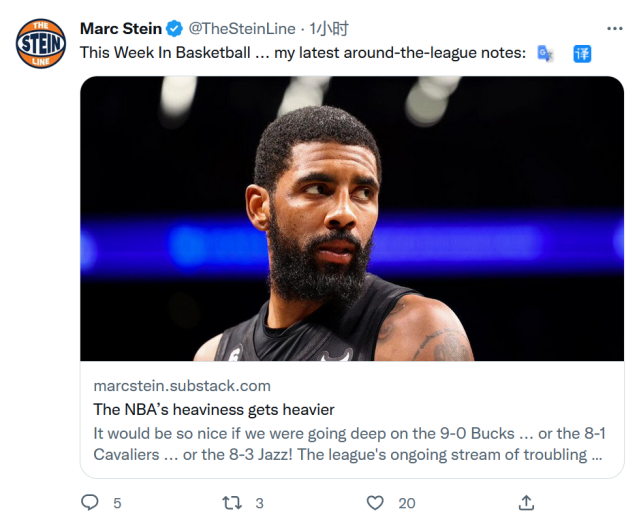
Task: Open the player photo in the link card
Action: [x=352, y=218]
